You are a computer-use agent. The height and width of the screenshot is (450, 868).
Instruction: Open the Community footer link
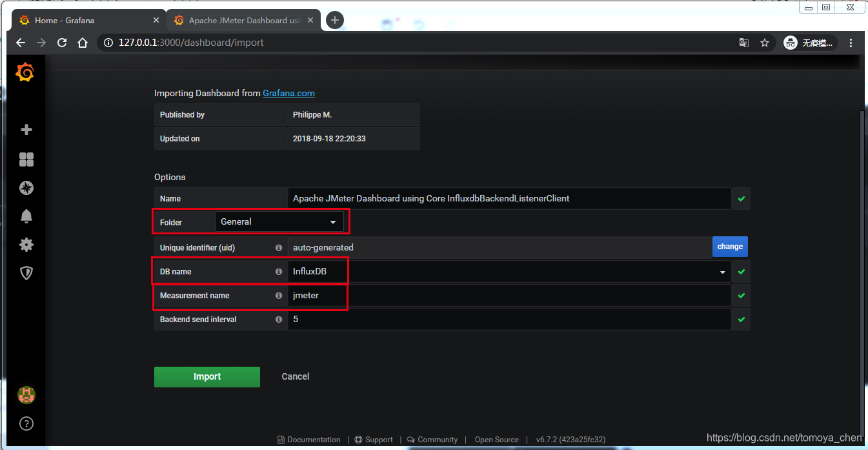click(432, 440)
